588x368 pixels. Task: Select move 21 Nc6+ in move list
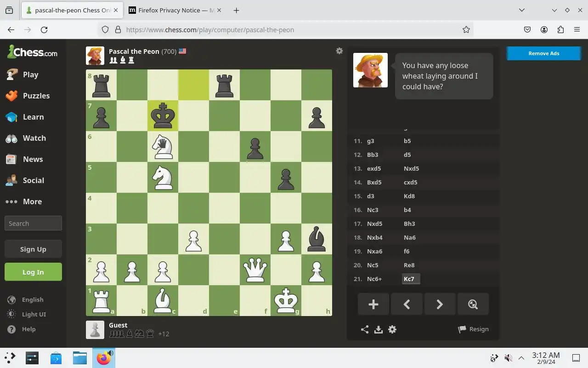tap(374, 279)
